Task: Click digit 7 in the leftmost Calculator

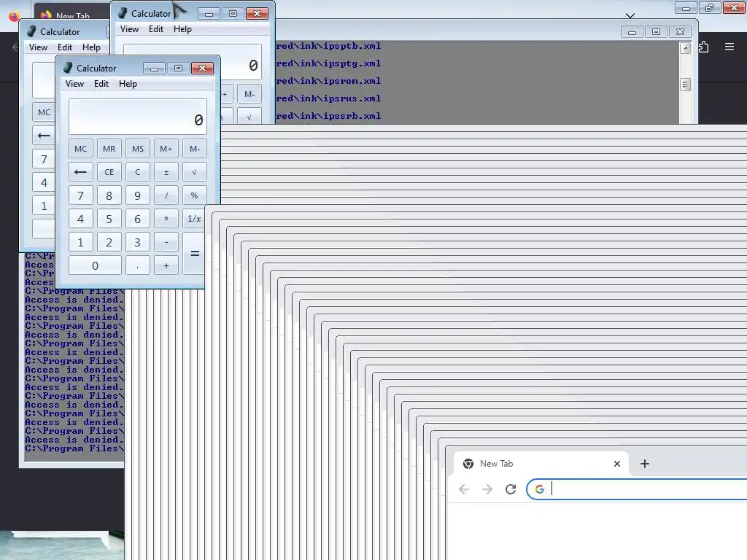Action: click(x=44, y=159)
